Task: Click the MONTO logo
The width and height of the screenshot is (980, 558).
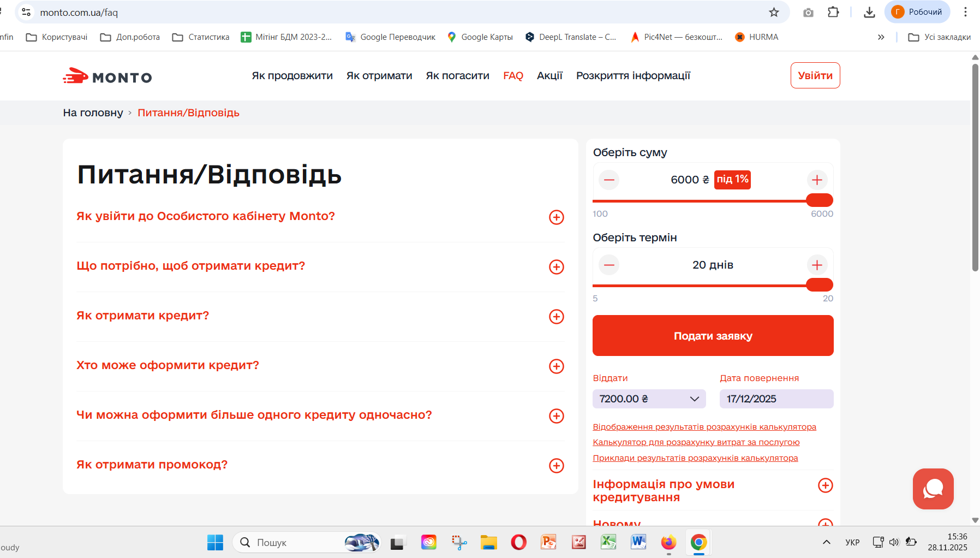Action: pos(107,76)
